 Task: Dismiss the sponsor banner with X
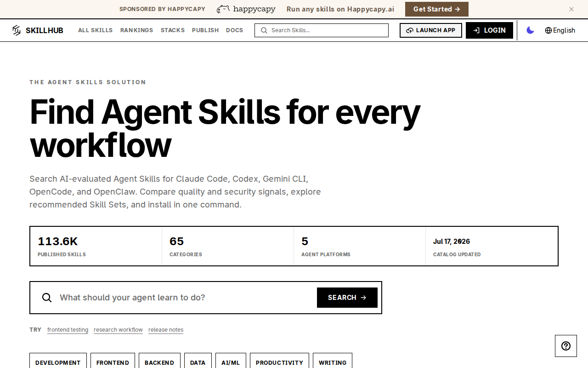[571, 9]
